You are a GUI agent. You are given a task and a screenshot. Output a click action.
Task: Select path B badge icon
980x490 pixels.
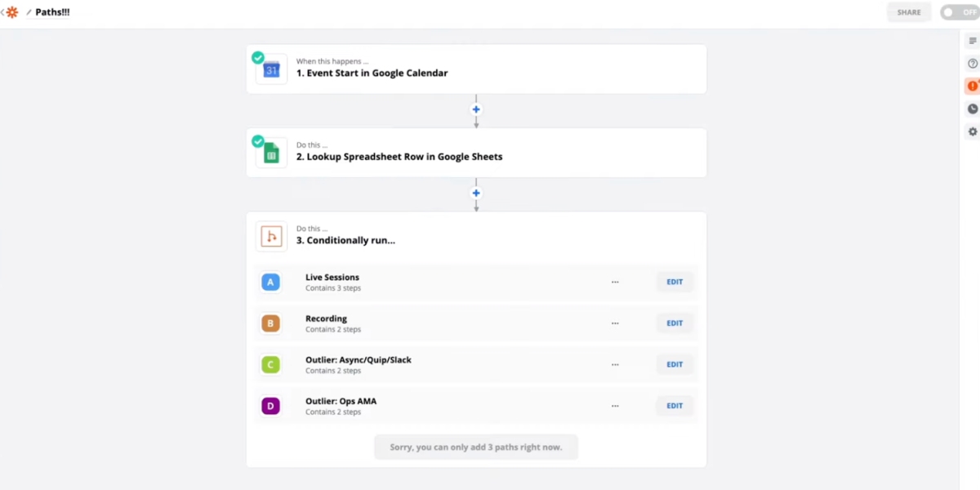pos(270,323)
